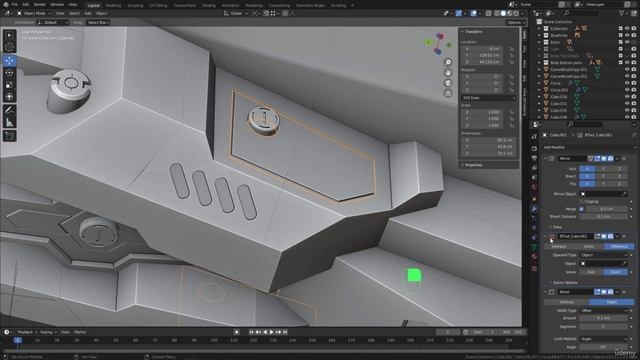Screen dimensions: 640x360
Task: Enable the Clipping checkbox in Mirror modifier
Action: point(582,202)
